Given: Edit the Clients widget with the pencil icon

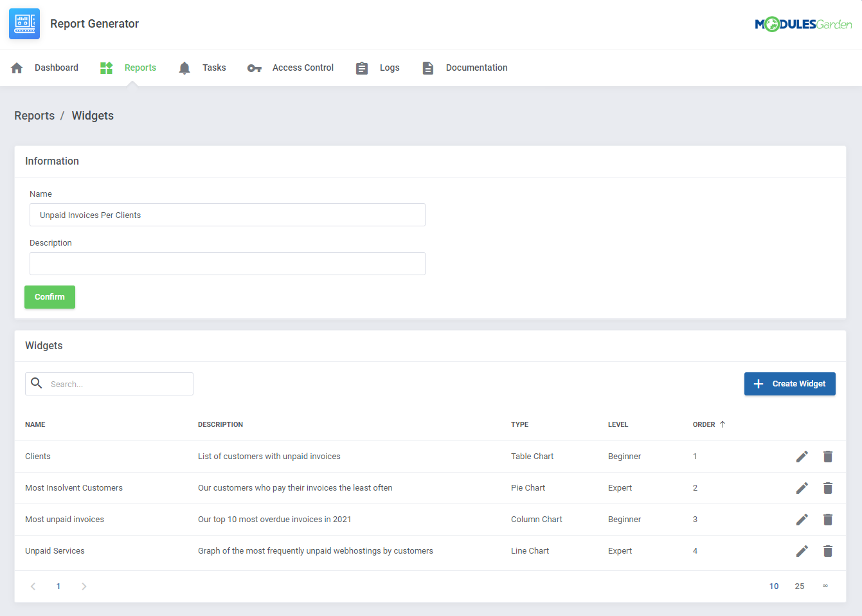Looking at the screenshot, I should point(802,456).
